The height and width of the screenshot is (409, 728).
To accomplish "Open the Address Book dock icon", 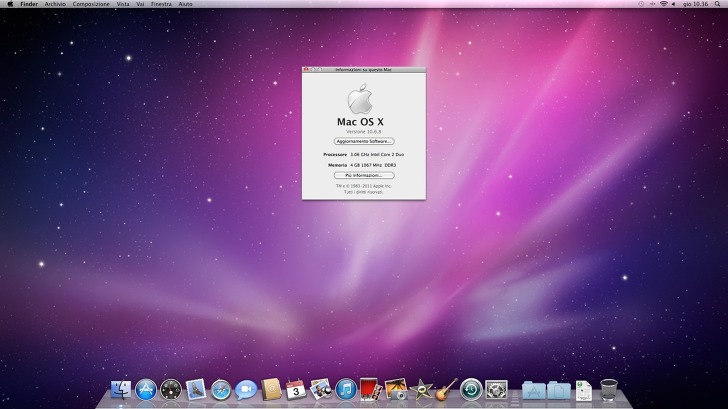I will (271, 389).
